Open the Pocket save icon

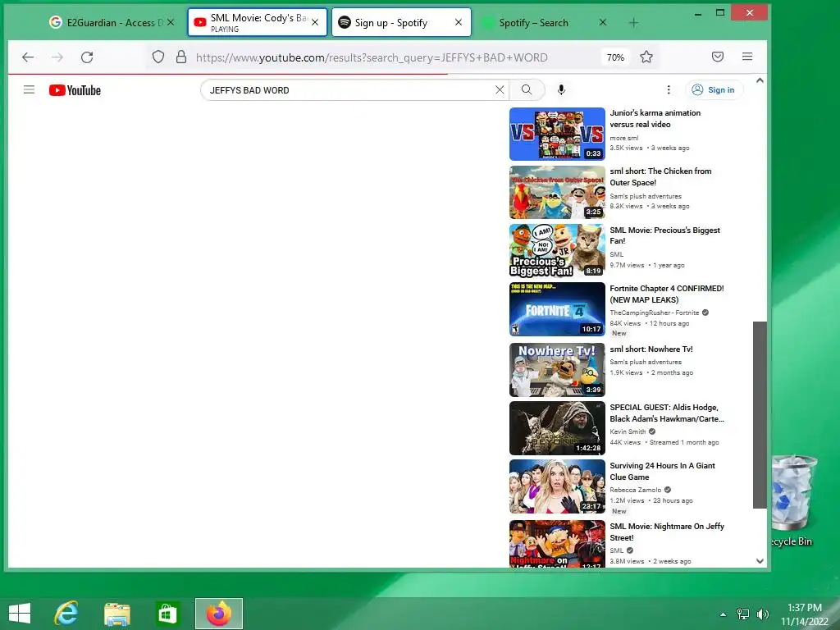718,57
